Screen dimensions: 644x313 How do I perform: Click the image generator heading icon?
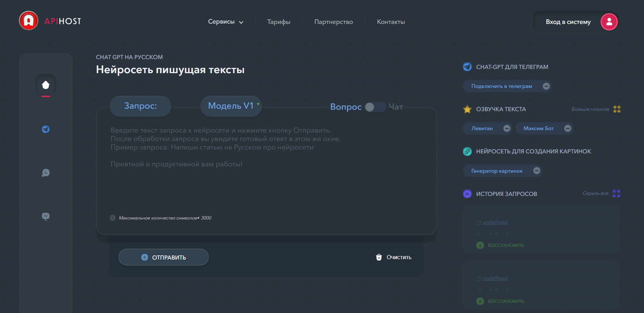(467, 151)
